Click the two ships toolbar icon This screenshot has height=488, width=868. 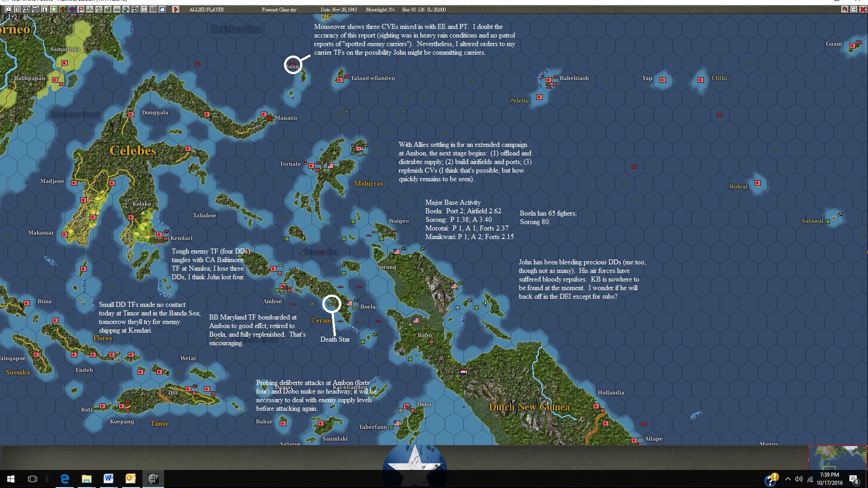click(x=99, y=9)
